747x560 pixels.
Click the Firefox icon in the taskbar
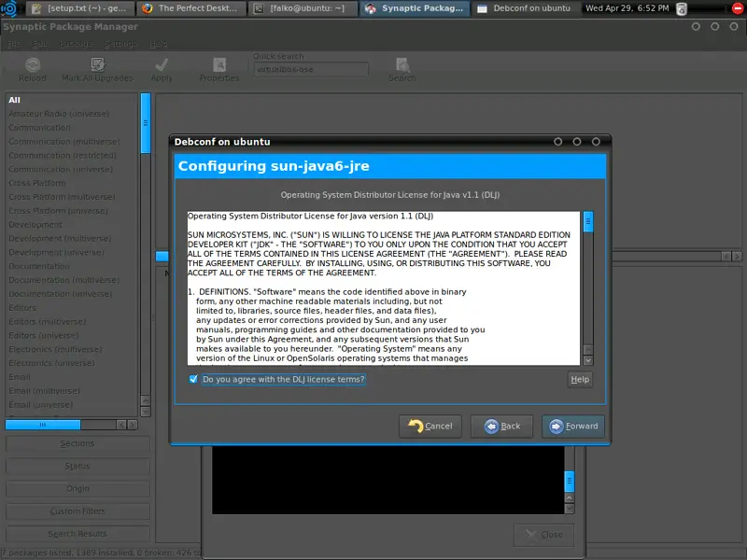(148, 8)
